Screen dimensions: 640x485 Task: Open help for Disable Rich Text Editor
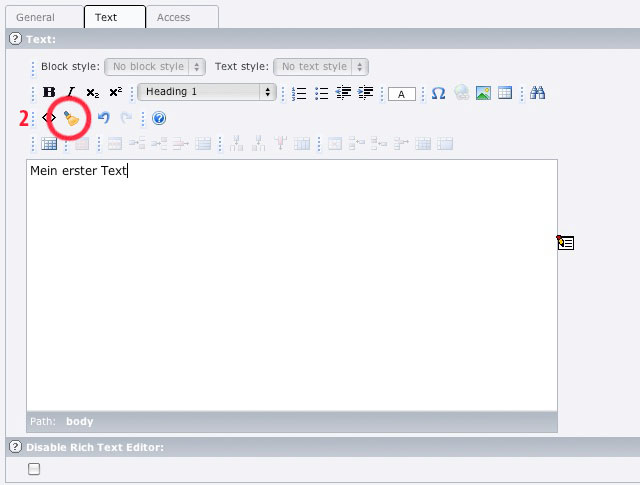click(15, 447)
